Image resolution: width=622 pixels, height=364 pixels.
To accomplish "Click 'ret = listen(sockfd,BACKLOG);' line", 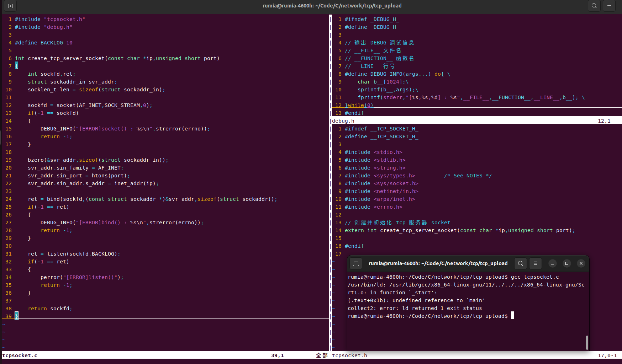I will [x=74, y=254].
